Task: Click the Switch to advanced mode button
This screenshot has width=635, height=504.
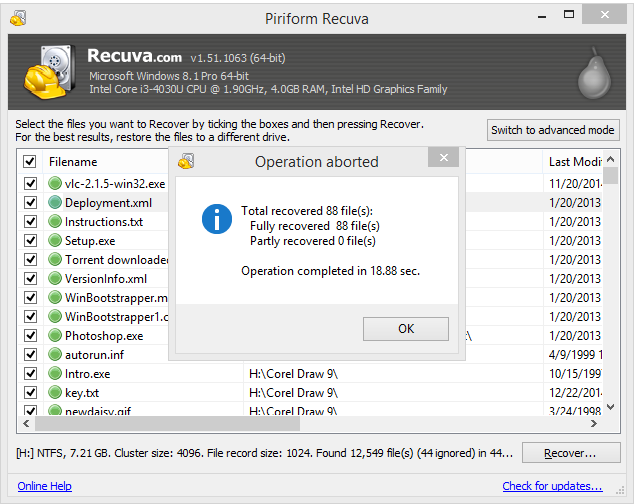Action: point(553,130)
